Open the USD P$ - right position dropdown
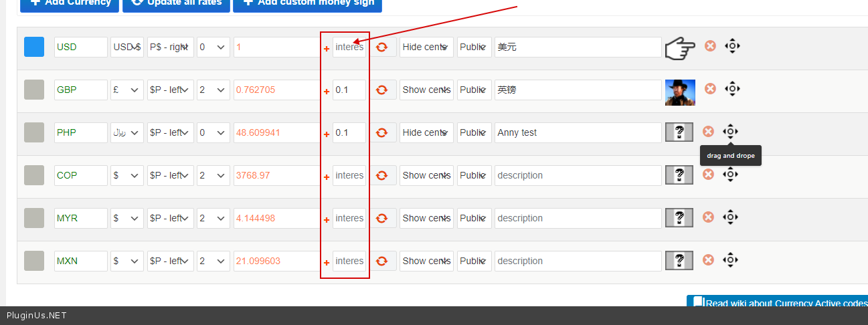868x325 pixels. coord(171,47)
